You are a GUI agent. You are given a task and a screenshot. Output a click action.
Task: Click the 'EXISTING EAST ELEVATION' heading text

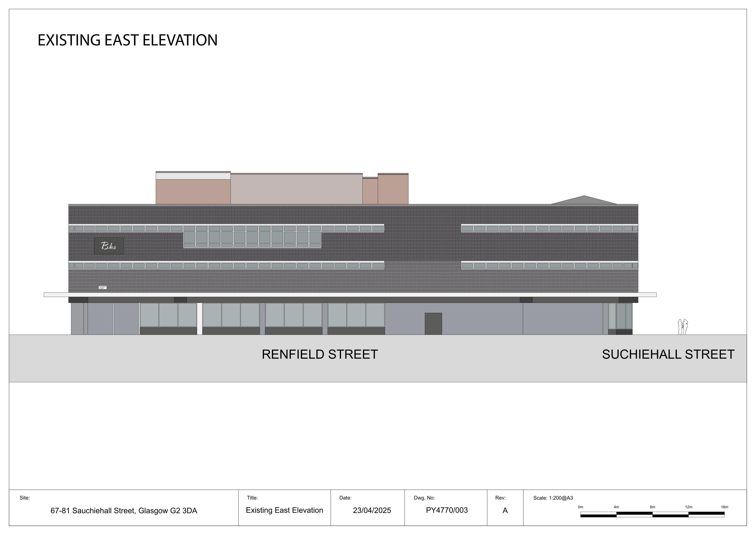pyautogui.click(x=127, y=40)
